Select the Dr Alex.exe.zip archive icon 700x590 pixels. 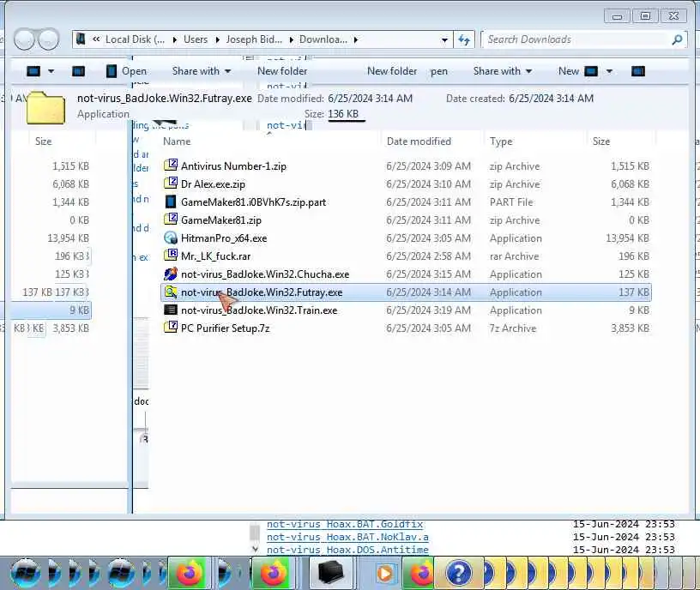pos(171,184)
